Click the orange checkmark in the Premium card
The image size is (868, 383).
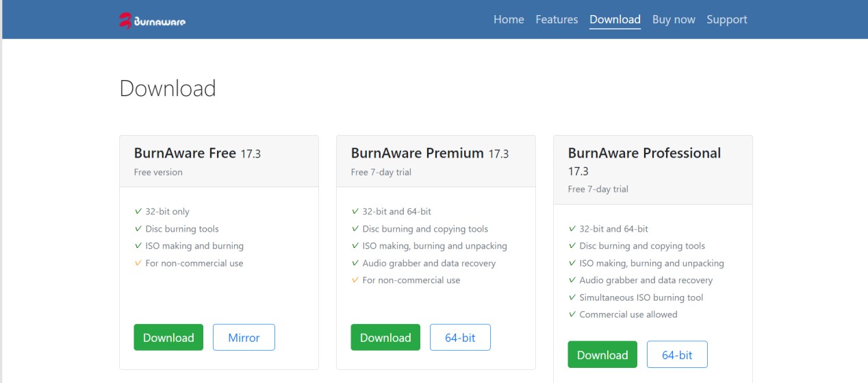coord(355,280)
